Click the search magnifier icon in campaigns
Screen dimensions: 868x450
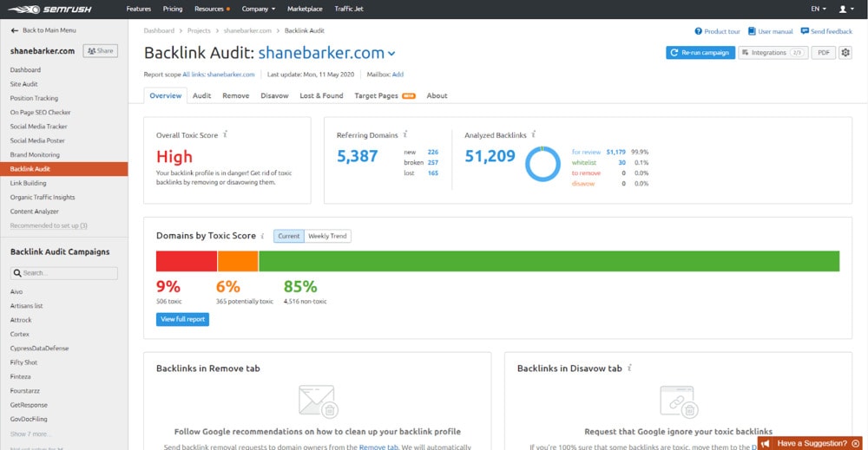tap(17, 273)
